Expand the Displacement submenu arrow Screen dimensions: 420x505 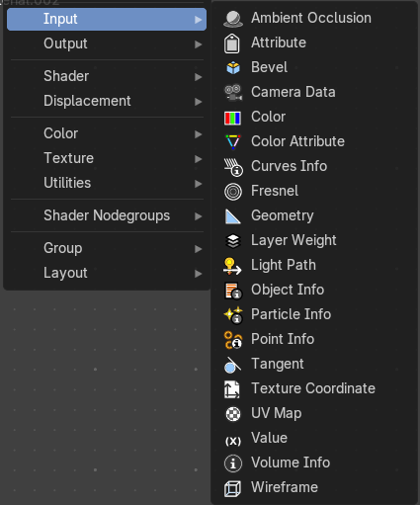click(198, 102)
